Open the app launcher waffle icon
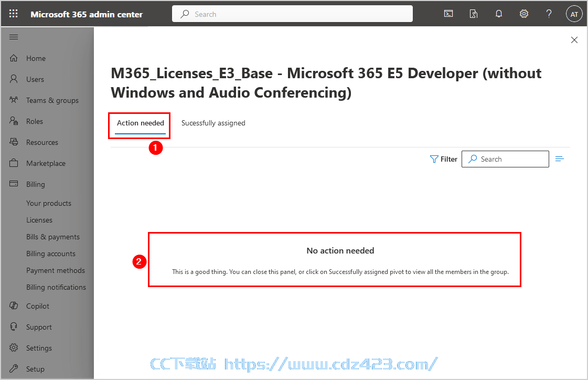This screenshot has height=380, width=588. click(x=14, y=14)
